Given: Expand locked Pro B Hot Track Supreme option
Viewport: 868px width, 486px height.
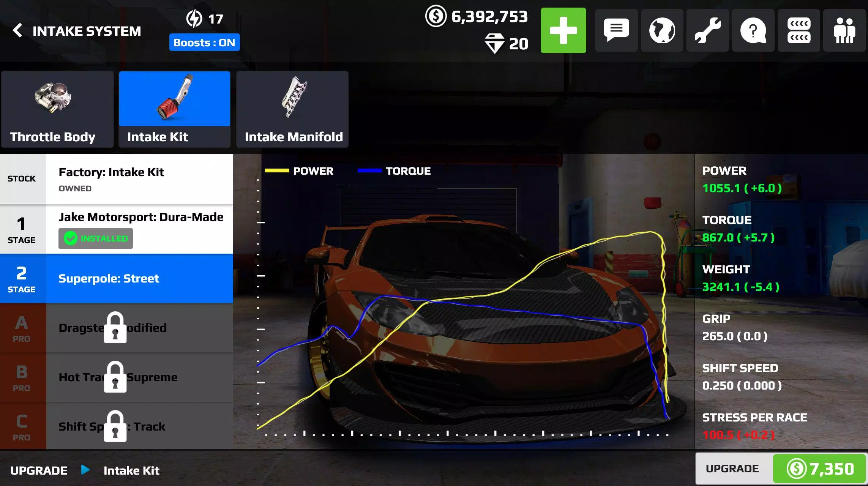Looking at the screenshot, I should [x=117, y=376].
